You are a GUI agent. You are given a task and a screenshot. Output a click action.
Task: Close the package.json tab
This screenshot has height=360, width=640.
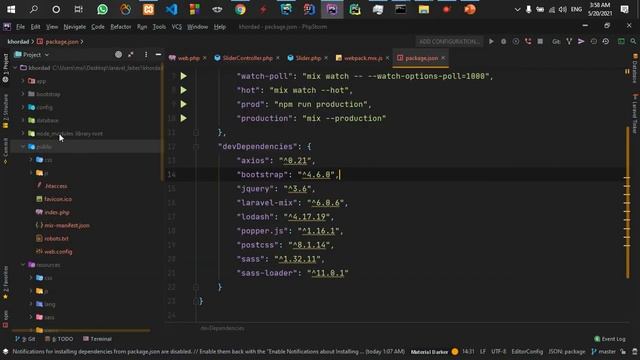pos(443,58)
